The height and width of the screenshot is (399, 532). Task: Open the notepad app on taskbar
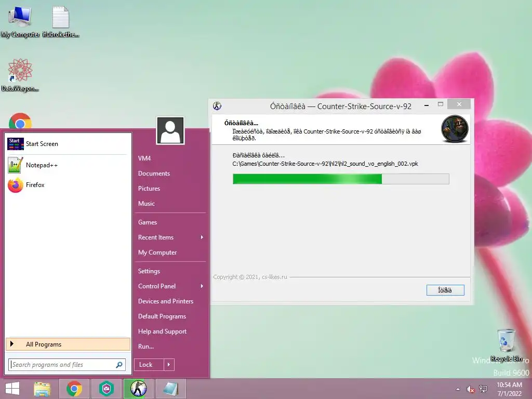tap(170, 389)
